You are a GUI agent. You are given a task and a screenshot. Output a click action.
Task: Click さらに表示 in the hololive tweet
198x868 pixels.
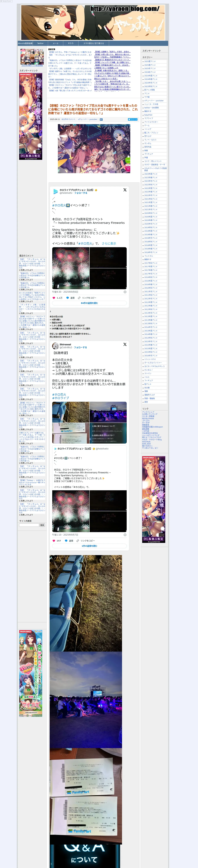tap(109, 244)
